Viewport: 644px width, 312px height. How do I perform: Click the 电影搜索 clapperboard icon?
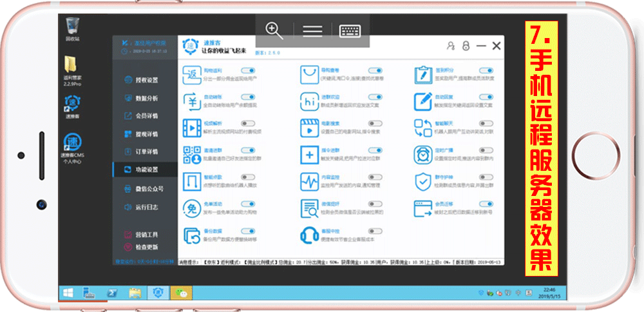(x=310, y=128)
